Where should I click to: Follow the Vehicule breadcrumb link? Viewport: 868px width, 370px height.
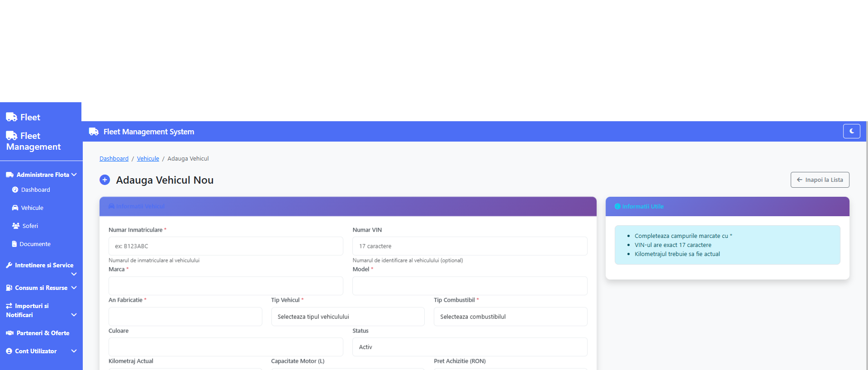[148, 159]
